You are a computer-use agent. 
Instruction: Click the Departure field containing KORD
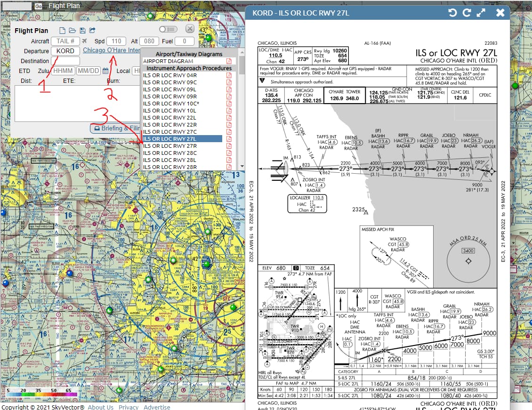coord(65,51)
